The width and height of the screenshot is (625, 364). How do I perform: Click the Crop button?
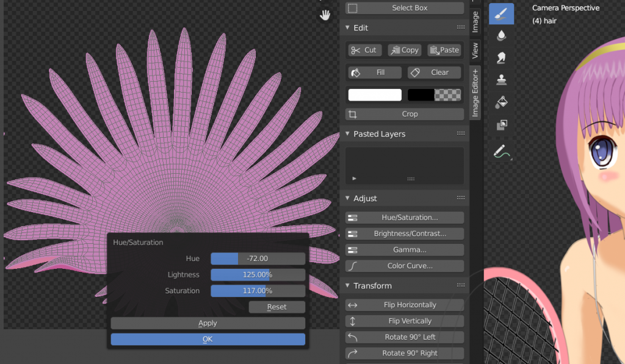pyautogui.click(x=405, y=114)
